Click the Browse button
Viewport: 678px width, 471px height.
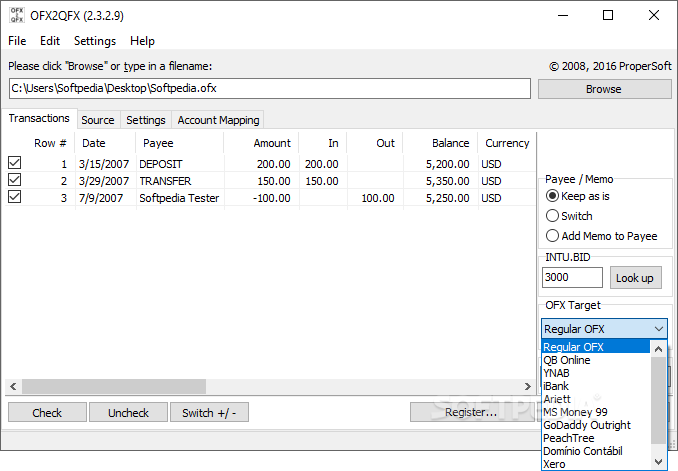pos(604,89)
